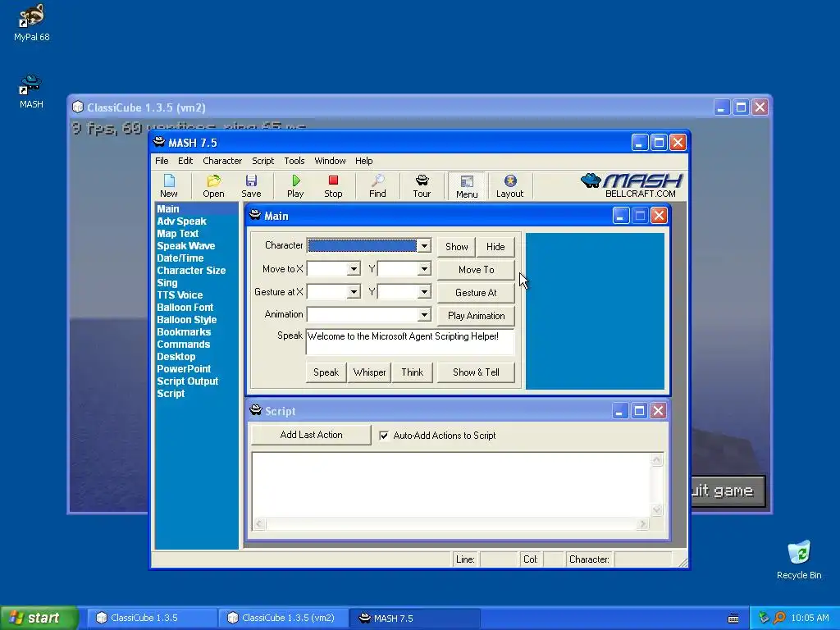
Task: Select Speak Wave in the sidebar
Action: 186,246
